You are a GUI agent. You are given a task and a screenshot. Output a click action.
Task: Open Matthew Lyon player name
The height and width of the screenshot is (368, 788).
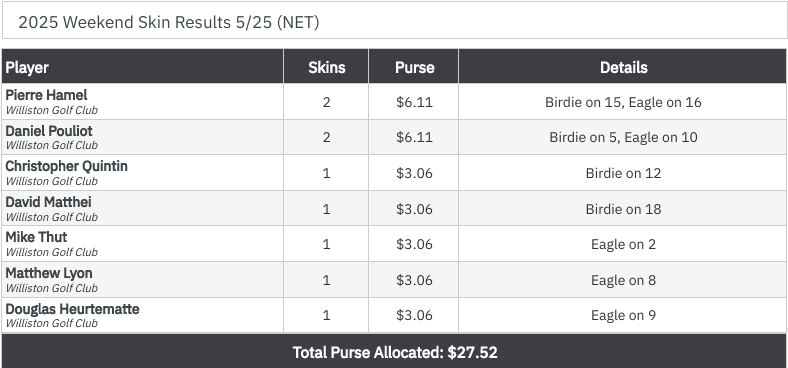coord(49,273)
